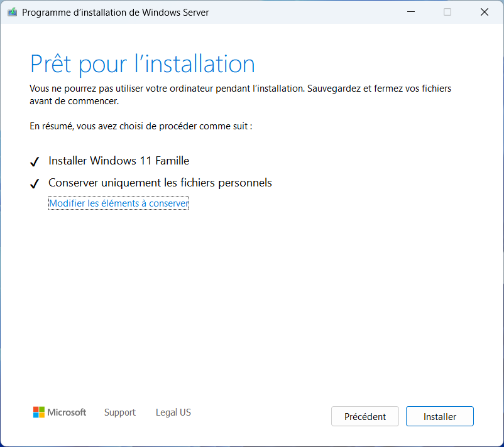Click the greyed-out maximize button
Viewport: 504px width, 447px height.
click(447, 12)
